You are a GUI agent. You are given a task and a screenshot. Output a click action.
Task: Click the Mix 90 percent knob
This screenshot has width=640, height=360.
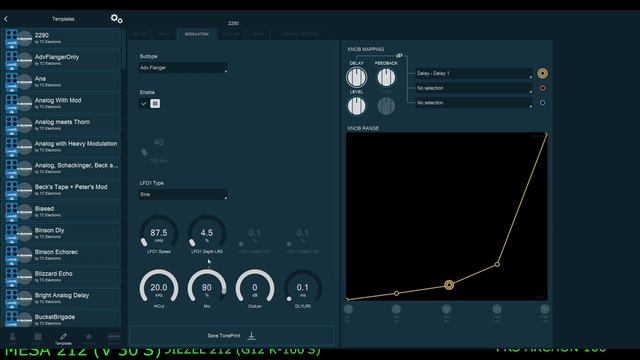coord(207,288)
